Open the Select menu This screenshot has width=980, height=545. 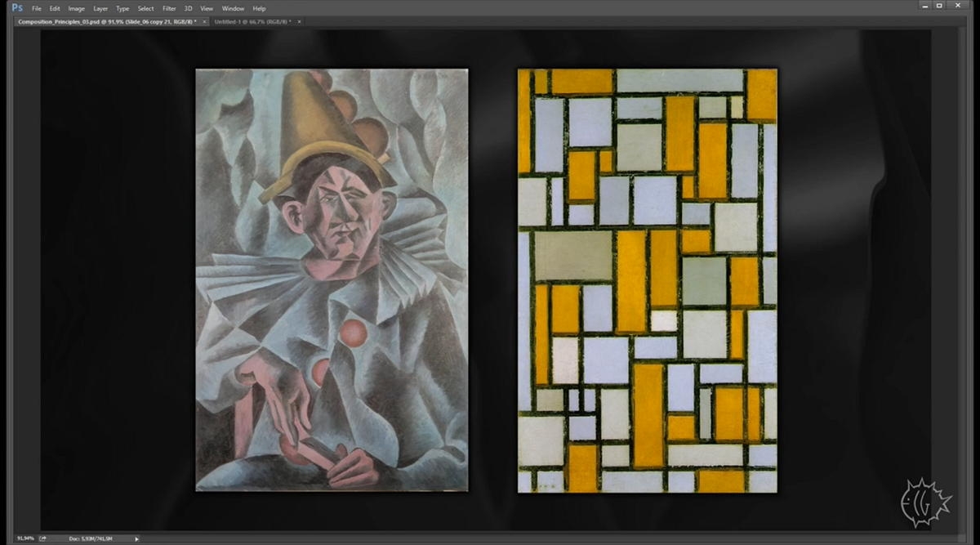pos(145,8)
